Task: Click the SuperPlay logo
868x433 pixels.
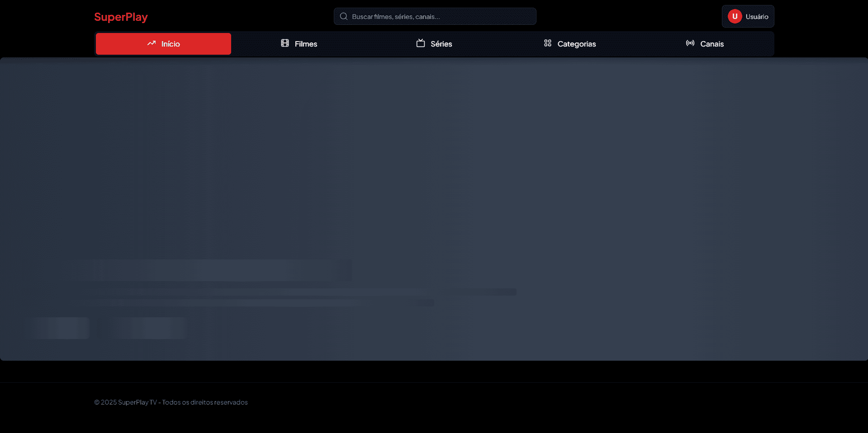Action: pos(121,17)
